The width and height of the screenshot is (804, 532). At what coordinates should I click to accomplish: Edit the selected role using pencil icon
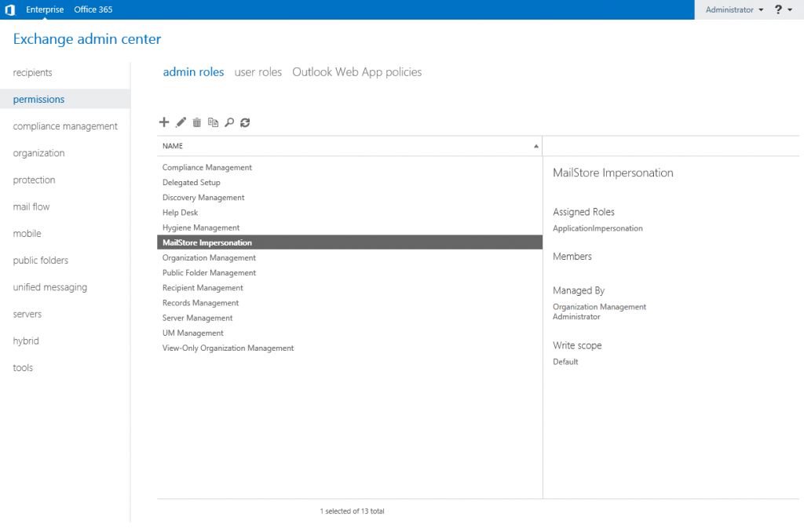tap(180, 122)
